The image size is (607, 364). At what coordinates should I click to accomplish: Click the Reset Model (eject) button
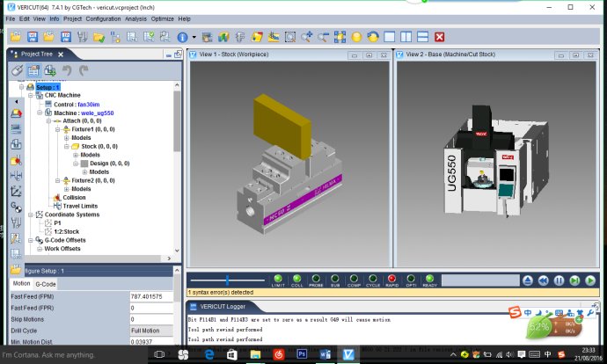tap(527, 280)
